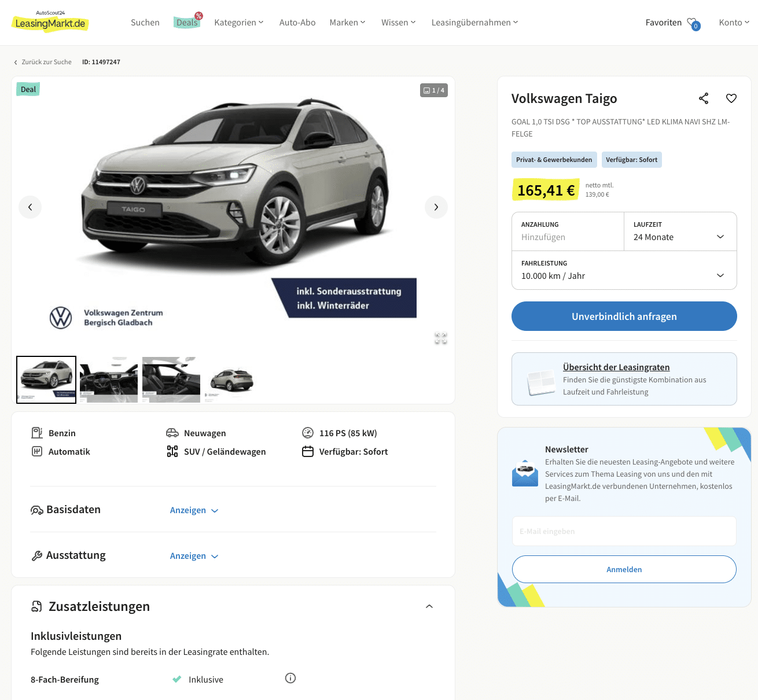Click the VW logo in image
This screenshot has width=758, height=700.
(61, 318)
